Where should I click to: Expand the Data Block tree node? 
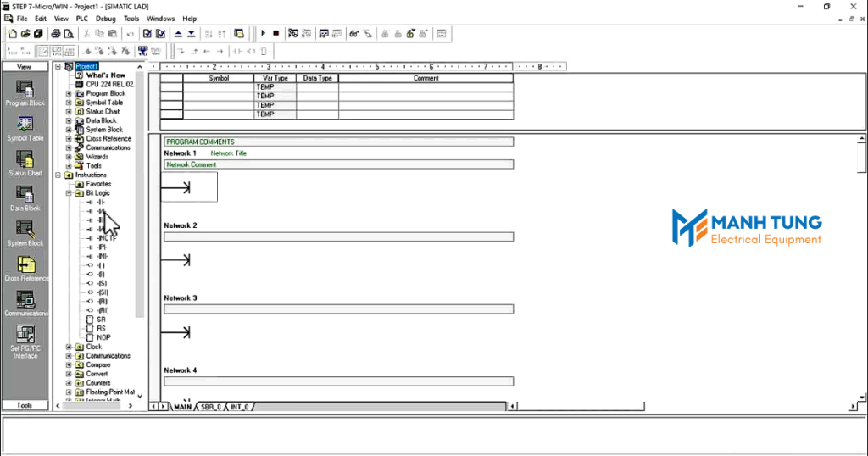click(69, 120)
